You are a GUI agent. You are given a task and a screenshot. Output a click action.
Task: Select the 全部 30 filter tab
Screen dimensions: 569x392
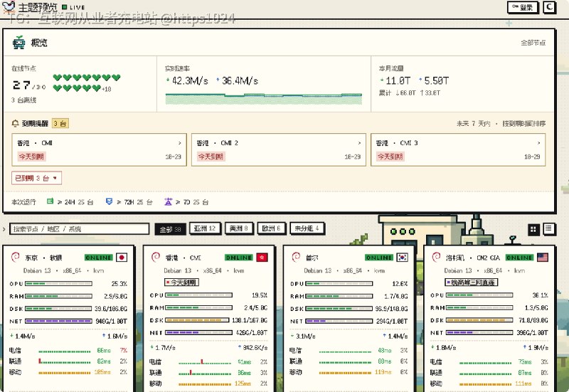tap(170, 229)
